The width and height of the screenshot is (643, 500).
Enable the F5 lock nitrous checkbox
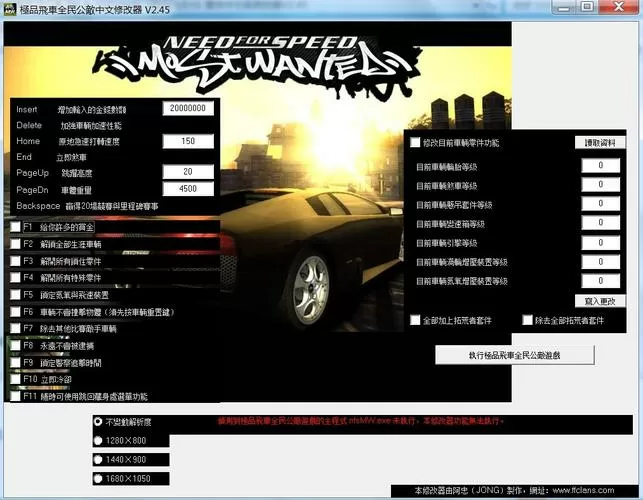pos(16,295)
